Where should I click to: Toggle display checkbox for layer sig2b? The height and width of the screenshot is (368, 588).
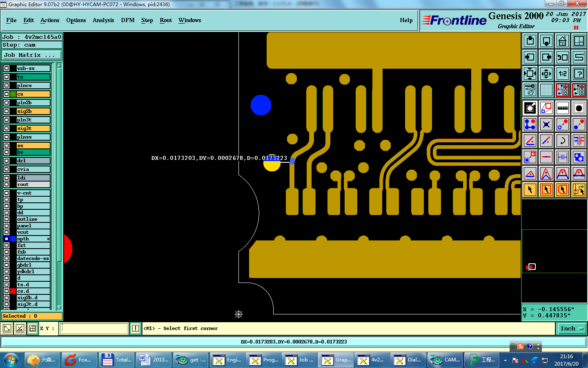tap(7, 111)
